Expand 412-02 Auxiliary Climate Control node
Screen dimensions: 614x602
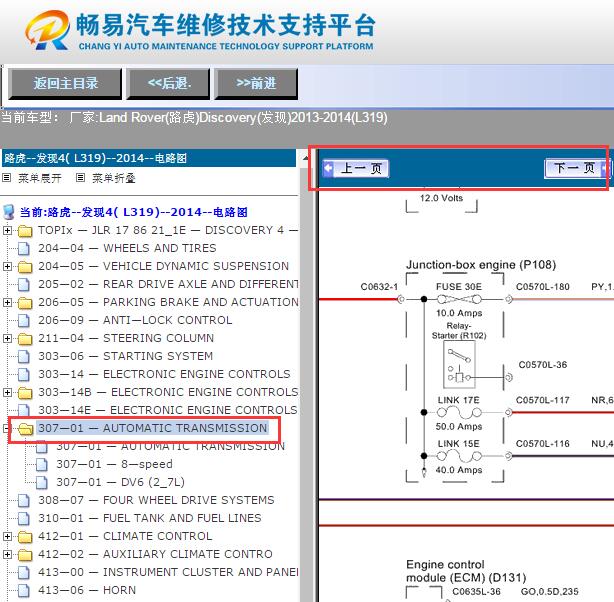7,554
